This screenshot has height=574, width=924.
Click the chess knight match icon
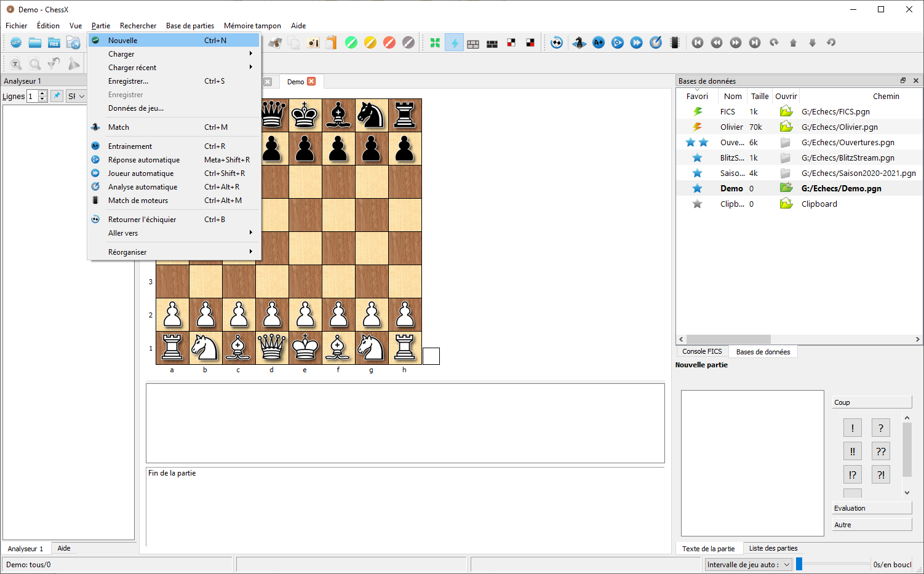click(x=579, y=42)
